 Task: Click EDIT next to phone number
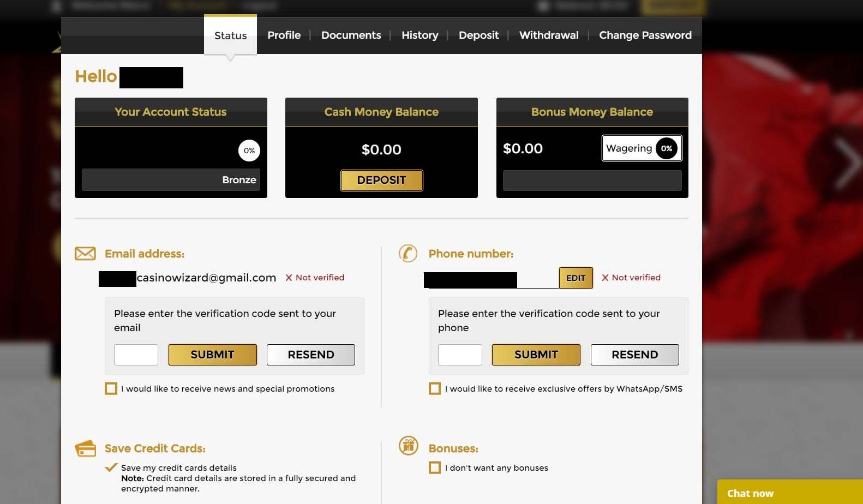point(576,278)
